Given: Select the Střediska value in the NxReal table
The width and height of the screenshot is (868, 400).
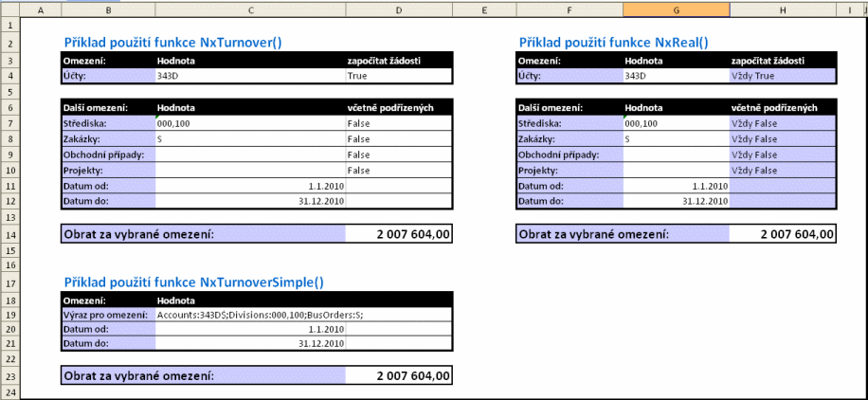Looking at the screenshot, I should click(676, 123).
